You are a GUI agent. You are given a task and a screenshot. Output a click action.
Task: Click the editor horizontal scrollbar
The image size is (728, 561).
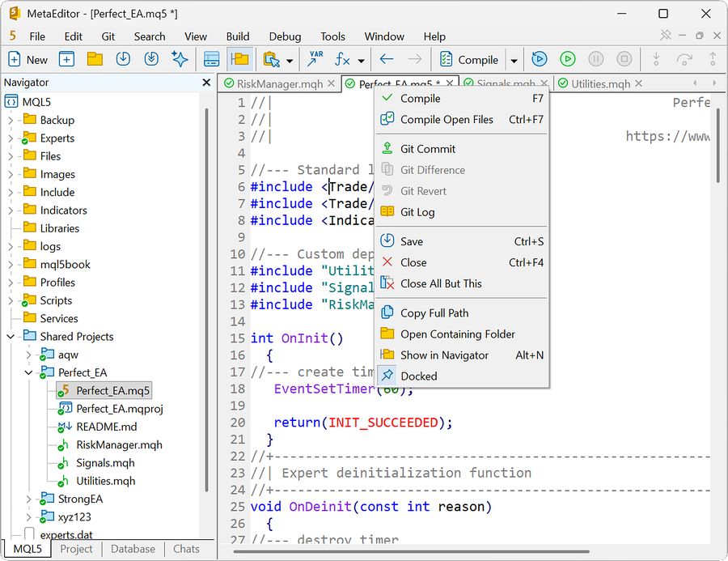412,552
